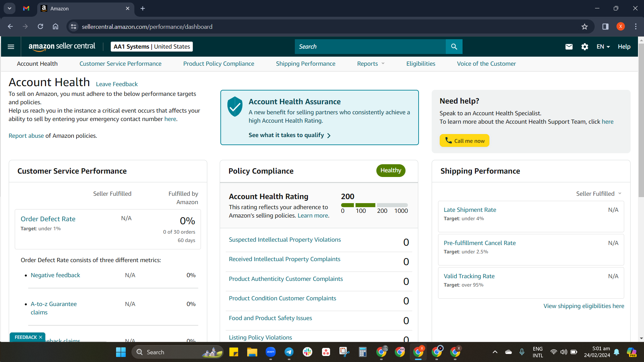Click the browser back arrow
The width and height of the screenshot is (644, 362).
[x=10, y=26]
